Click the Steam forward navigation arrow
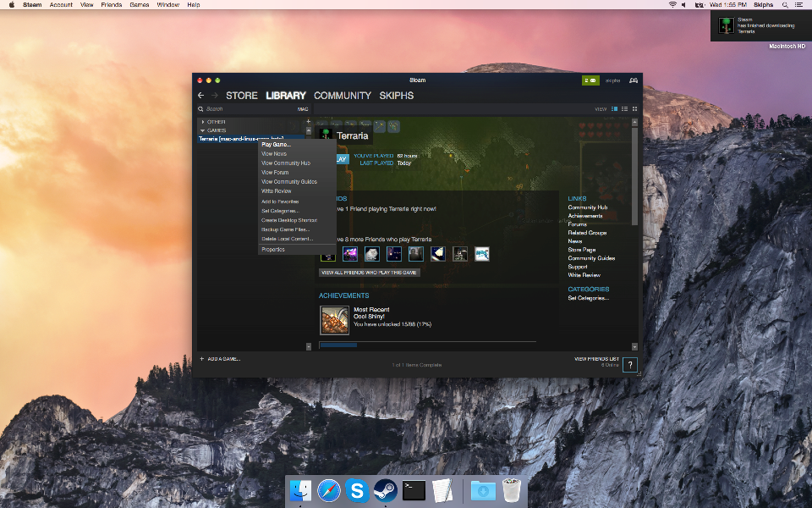Screen dimensions: 812x508 click(214, 96)
